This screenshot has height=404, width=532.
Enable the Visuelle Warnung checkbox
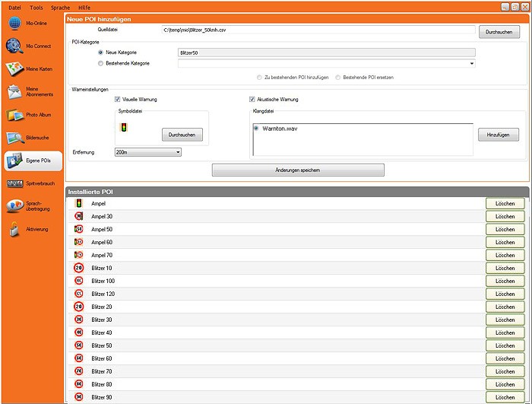pos(118,100)
